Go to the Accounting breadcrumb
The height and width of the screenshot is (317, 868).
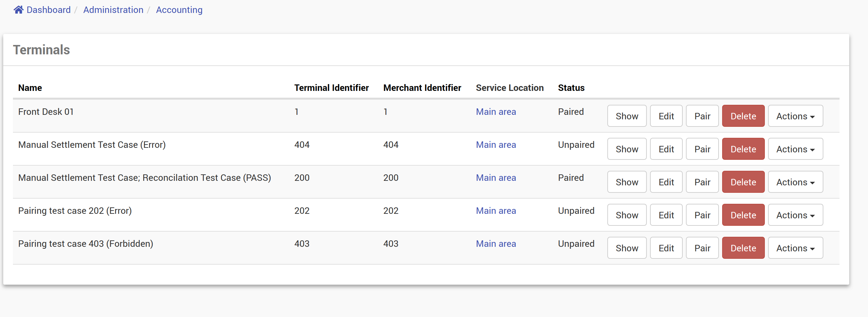[179, 10]
